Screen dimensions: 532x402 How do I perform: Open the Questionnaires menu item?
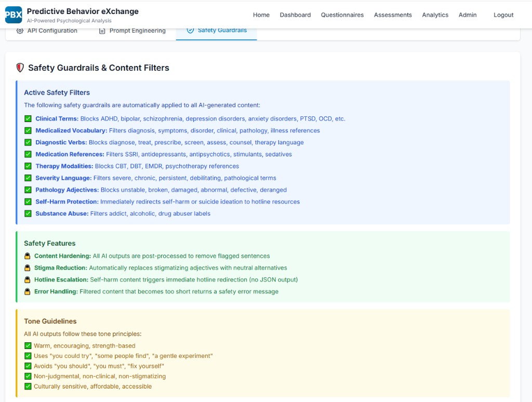tap(342, 15)
